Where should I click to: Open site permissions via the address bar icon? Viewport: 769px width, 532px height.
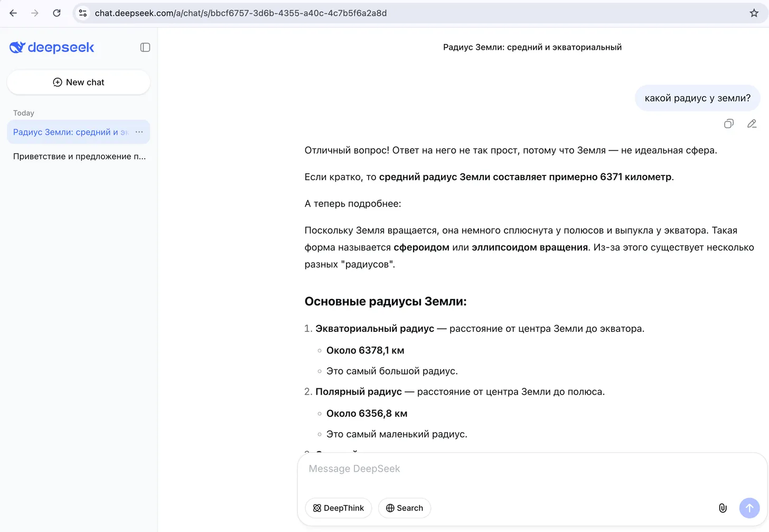[82, 13]
